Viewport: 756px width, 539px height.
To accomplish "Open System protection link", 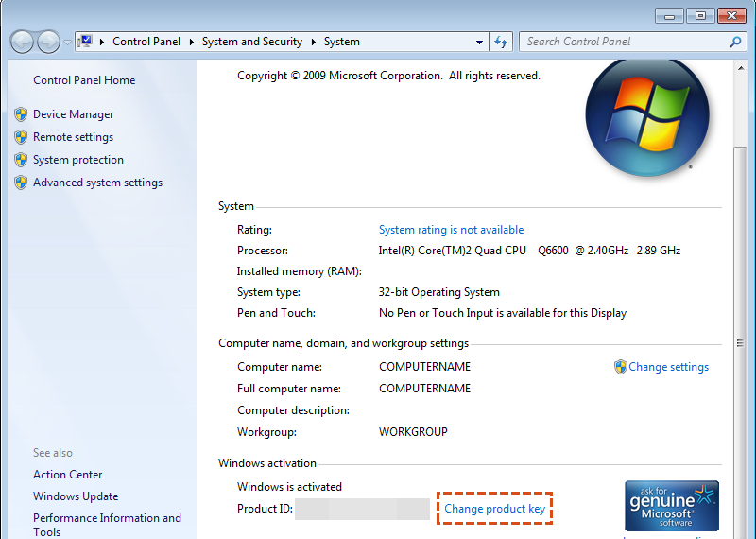I will tap(78, 160).
